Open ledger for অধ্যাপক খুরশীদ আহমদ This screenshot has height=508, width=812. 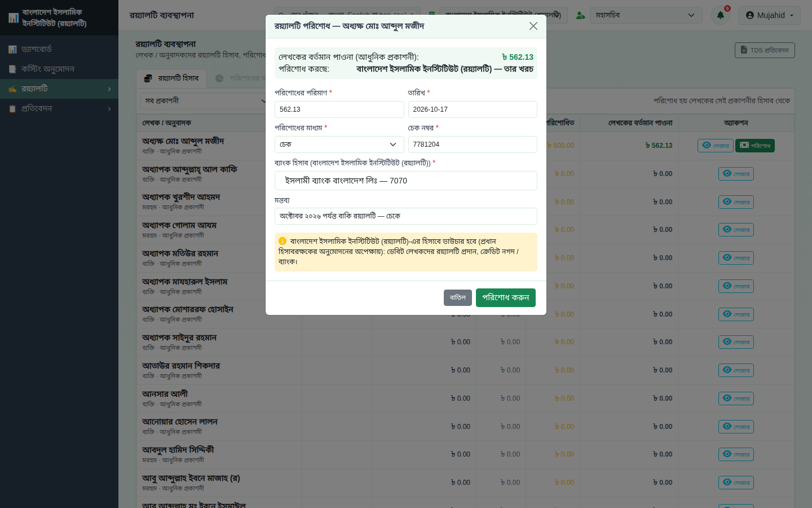pyautogui.click(x=736, y=202)
